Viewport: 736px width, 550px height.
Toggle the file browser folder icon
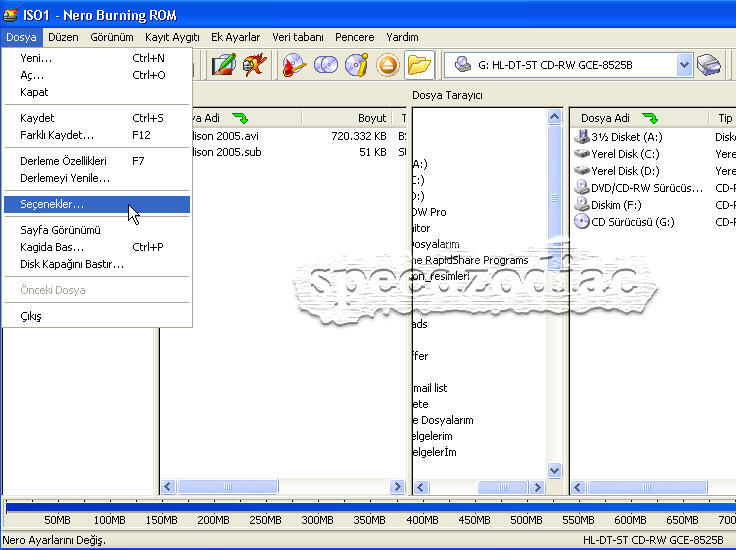419,65
